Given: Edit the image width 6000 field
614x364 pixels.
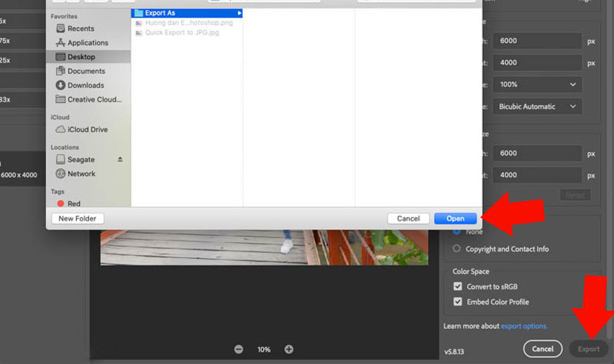Looking at the screenshot, I should tap(537, 41).
